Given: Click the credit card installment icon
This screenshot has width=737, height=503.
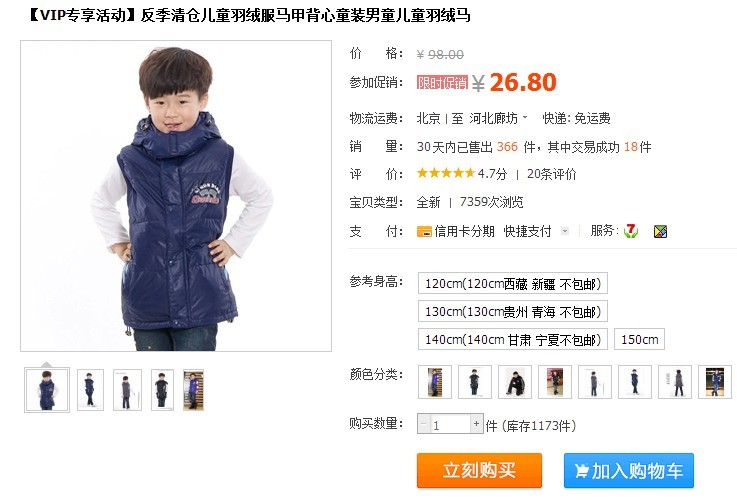Looking at the screenshot, I should click(x=424, y=231).
